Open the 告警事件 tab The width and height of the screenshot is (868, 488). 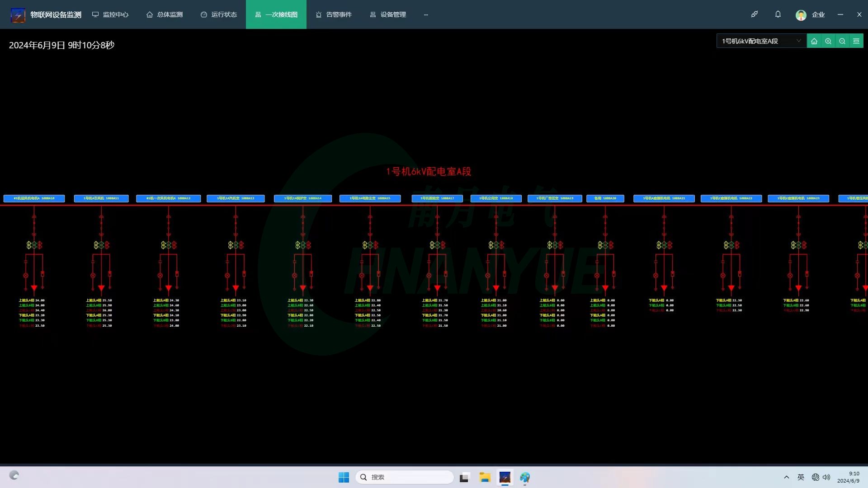(x=334, y=14)
